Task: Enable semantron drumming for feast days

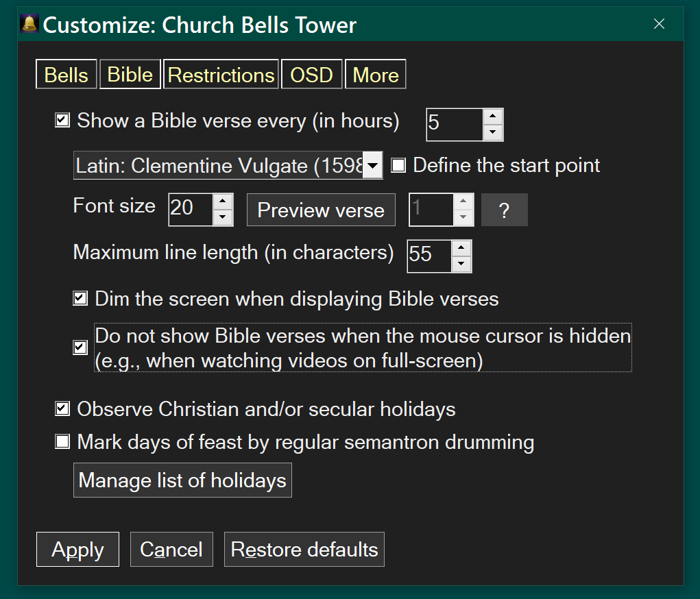Action: click(62, 442)
